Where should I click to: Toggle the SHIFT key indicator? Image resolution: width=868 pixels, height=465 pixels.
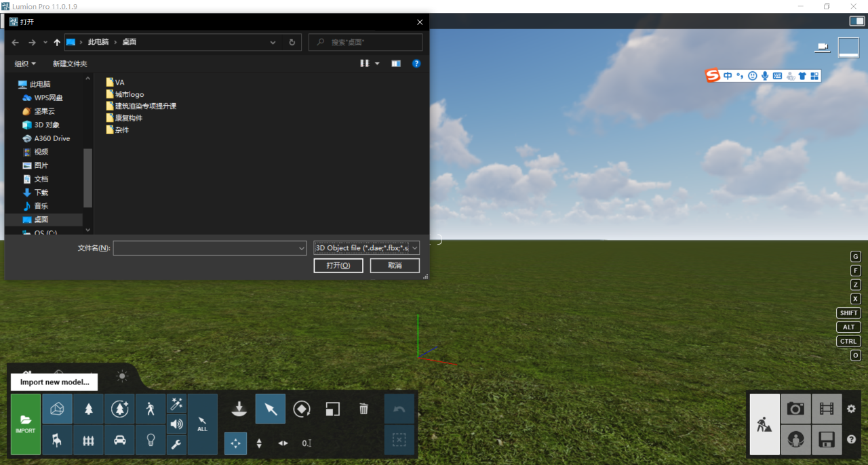(848, 313)
